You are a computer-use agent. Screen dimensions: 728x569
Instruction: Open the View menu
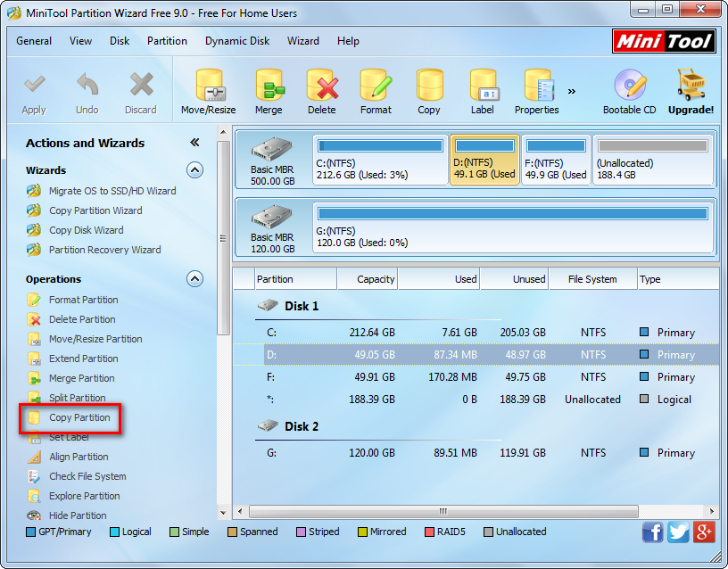pyautogui.click(x=81, y=41)
